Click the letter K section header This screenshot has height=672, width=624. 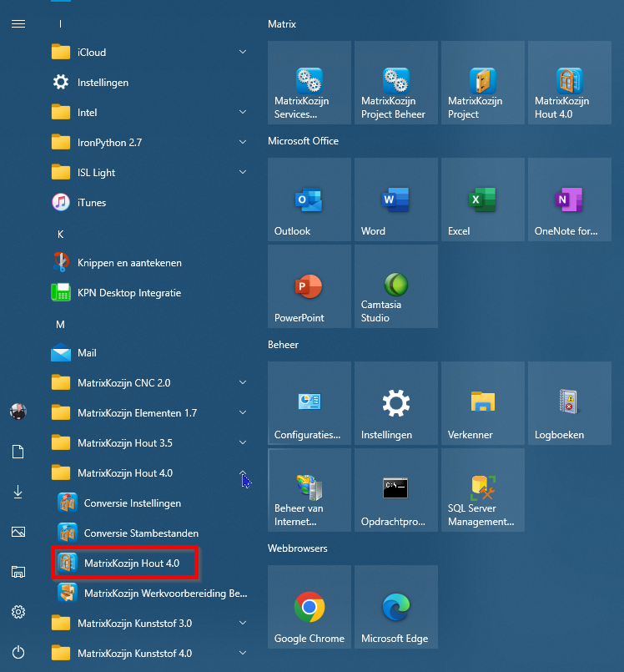point(60,235)
